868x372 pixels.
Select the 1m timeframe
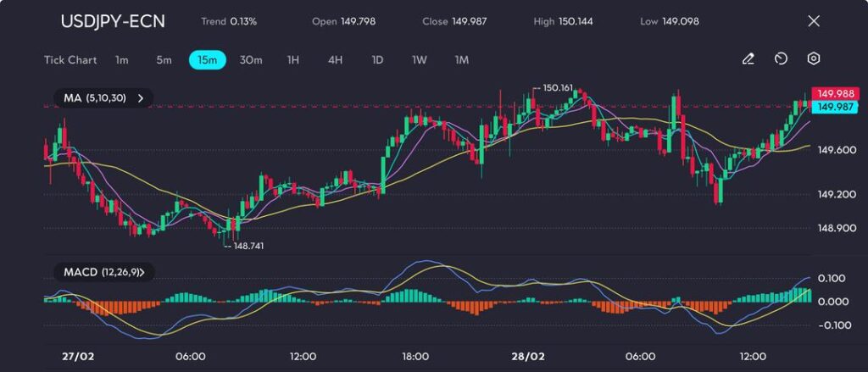122,60
